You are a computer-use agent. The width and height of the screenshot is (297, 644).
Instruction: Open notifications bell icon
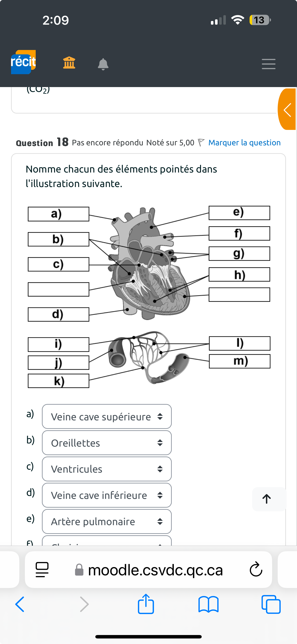coord(103,64)
